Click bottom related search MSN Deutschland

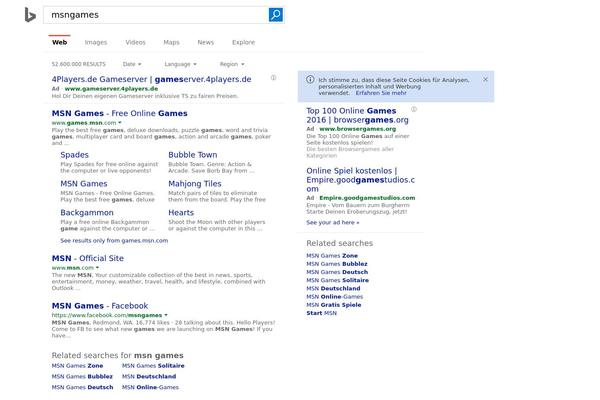pyautogui.click(x=149, y=376)
